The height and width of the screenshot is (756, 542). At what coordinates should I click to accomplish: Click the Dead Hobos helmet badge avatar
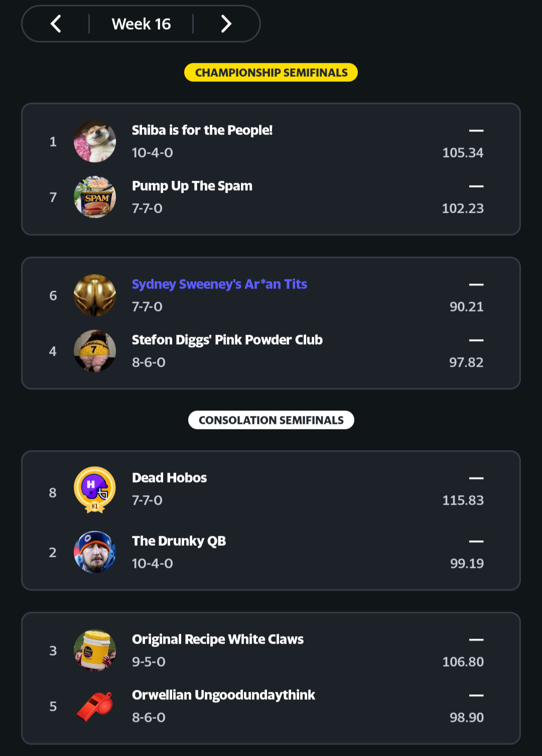(95, 490)
